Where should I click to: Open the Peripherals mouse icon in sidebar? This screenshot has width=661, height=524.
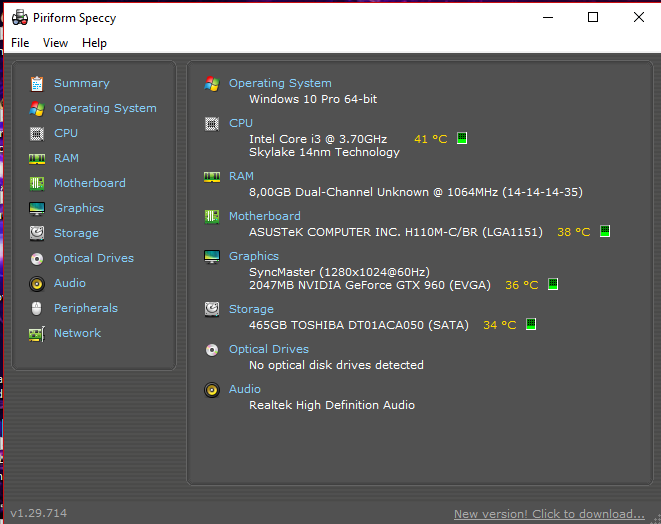coord(37,309)
